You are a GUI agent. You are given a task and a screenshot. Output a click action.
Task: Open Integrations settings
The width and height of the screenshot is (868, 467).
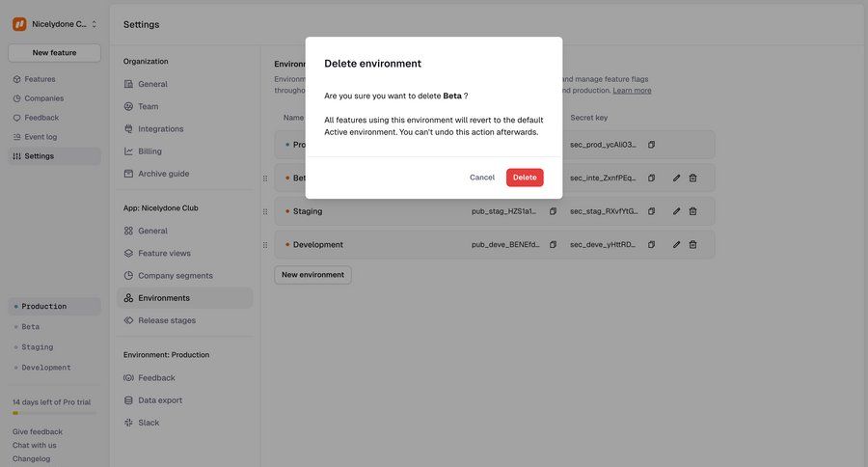[x=185, y=129]
